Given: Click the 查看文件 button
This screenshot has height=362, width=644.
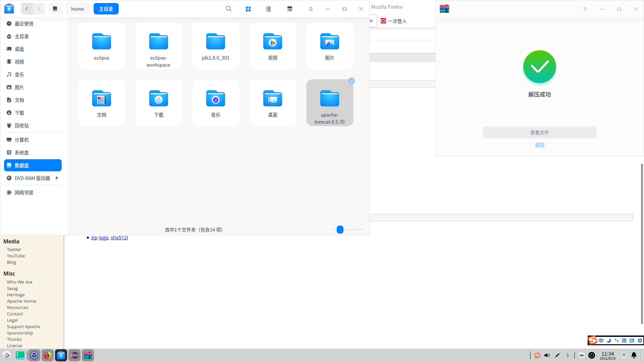Looking at the screenshot, I should (539, 132).
